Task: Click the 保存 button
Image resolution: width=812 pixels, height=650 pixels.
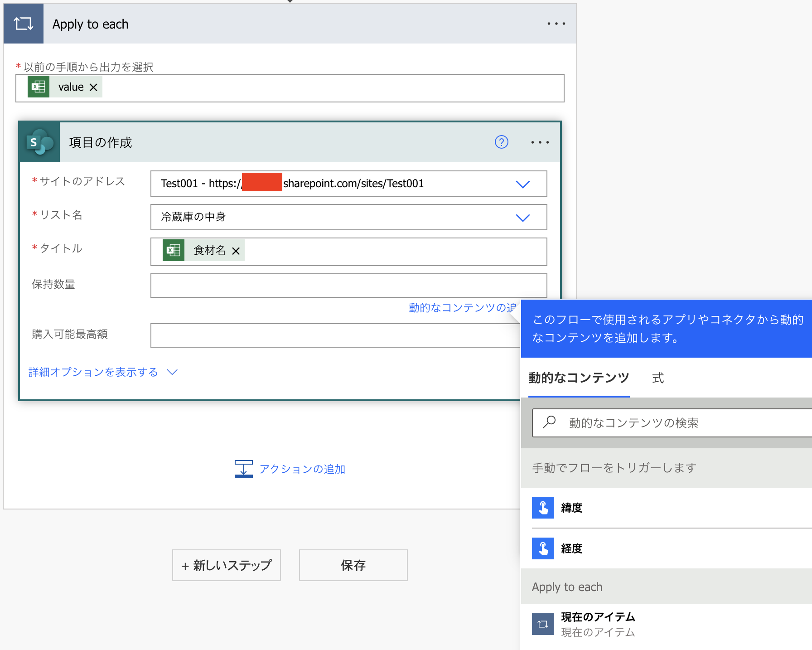Action: [x=353, y=565]
